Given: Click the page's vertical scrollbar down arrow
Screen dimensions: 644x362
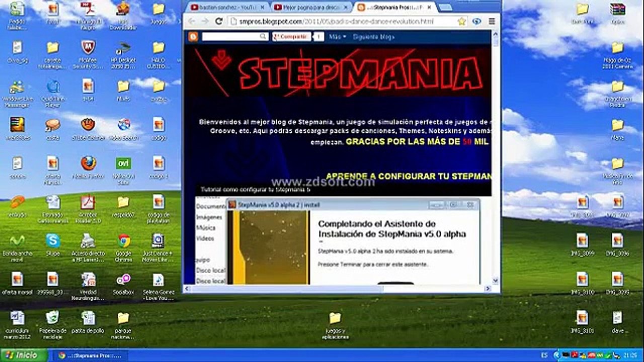Looking at the screenshot, I should (x=496, y=281).
